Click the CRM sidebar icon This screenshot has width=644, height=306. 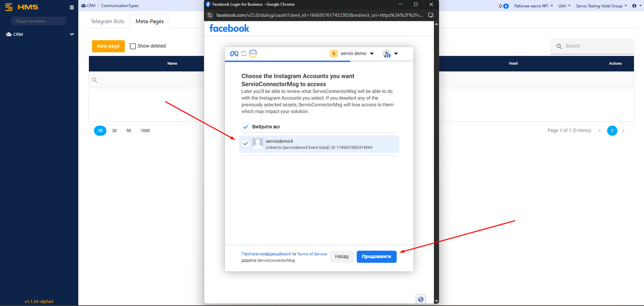pos(8,34)
